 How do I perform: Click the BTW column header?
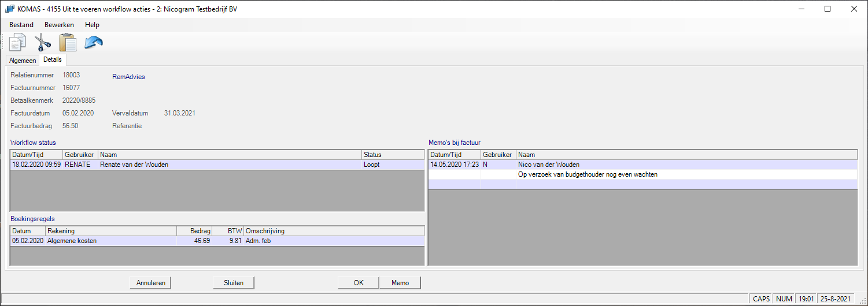(228, 231)
